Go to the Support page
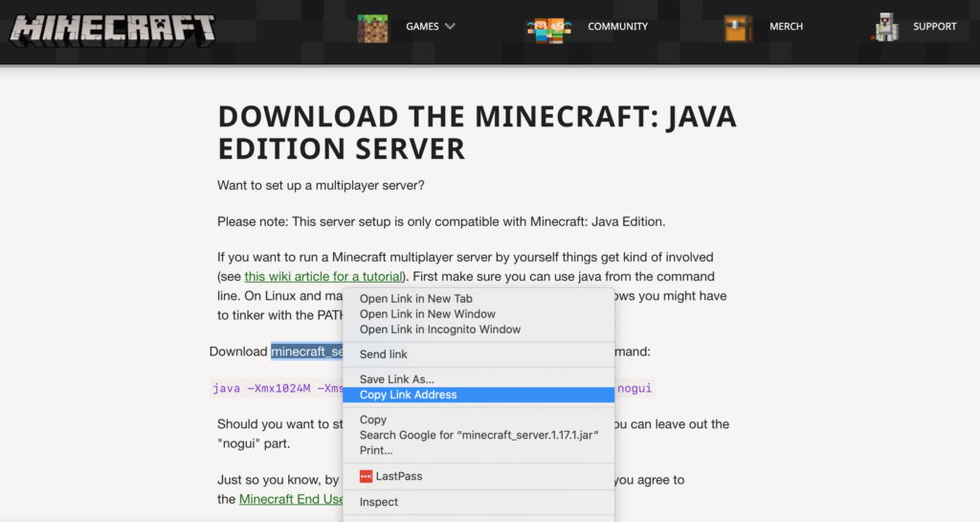 click(934, 27)
